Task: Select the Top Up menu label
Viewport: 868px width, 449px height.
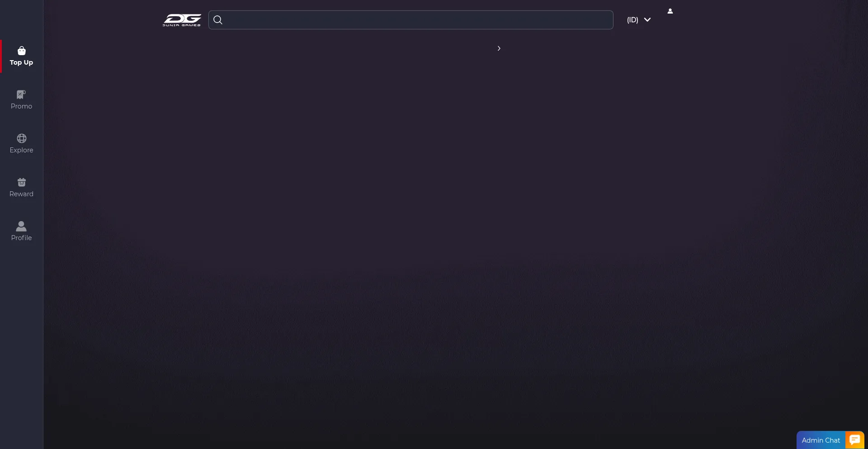Action: [x=21, y=62]
